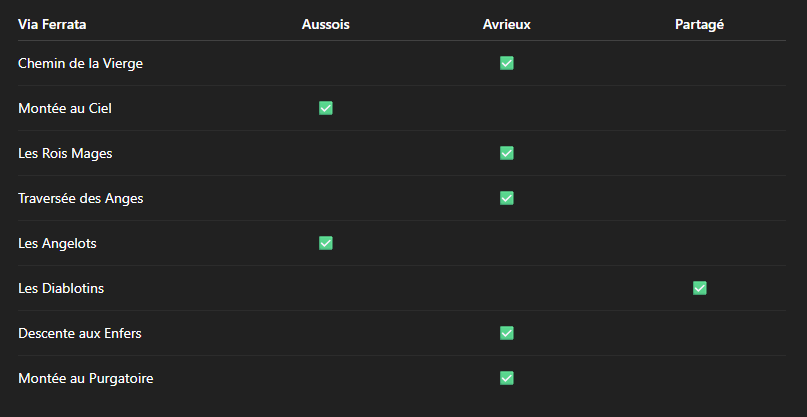Viewport: 807px width, 417px height.
Task: Select the Les Rois Mages row label
Action: click(x=65, y=153)
